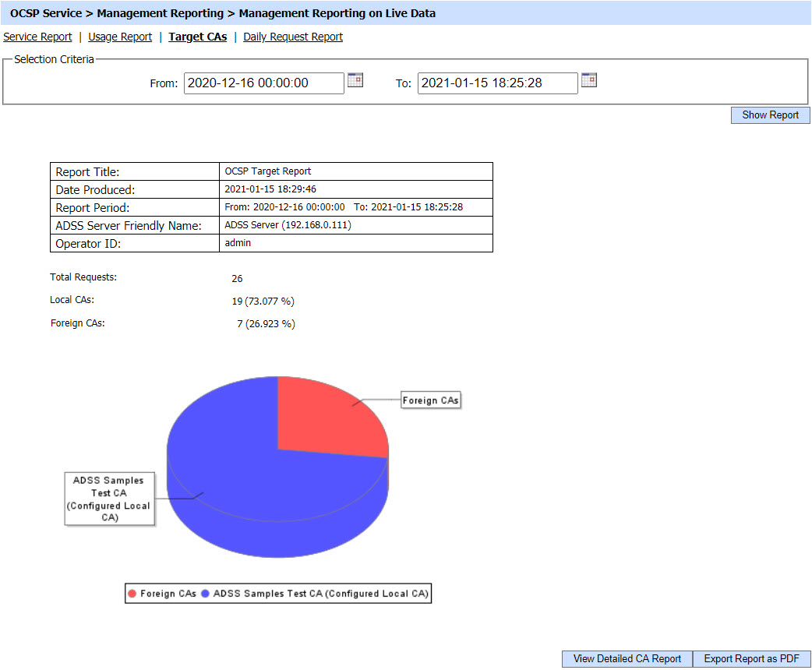Click the From date input field

click(263, 83)
